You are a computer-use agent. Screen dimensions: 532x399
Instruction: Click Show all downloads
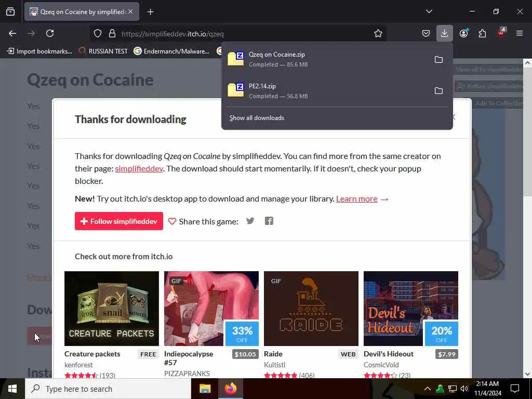[257, 118]
